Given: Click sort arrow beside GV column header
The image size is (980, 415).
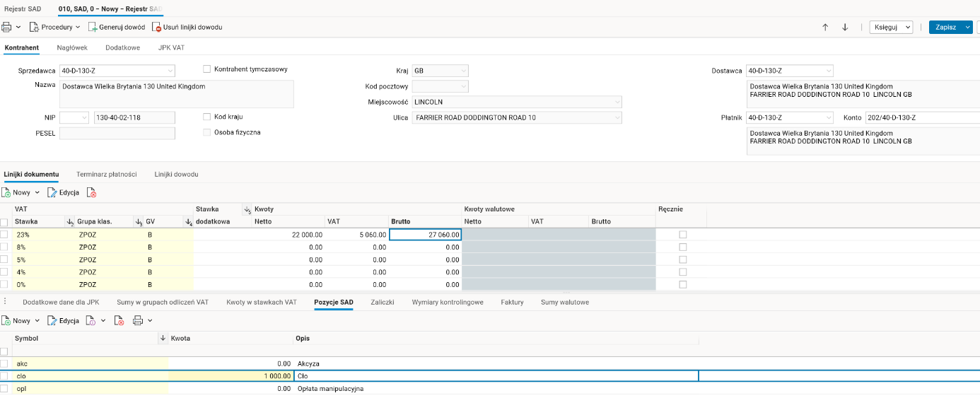Looking at the screenshot, I should 189,222.
